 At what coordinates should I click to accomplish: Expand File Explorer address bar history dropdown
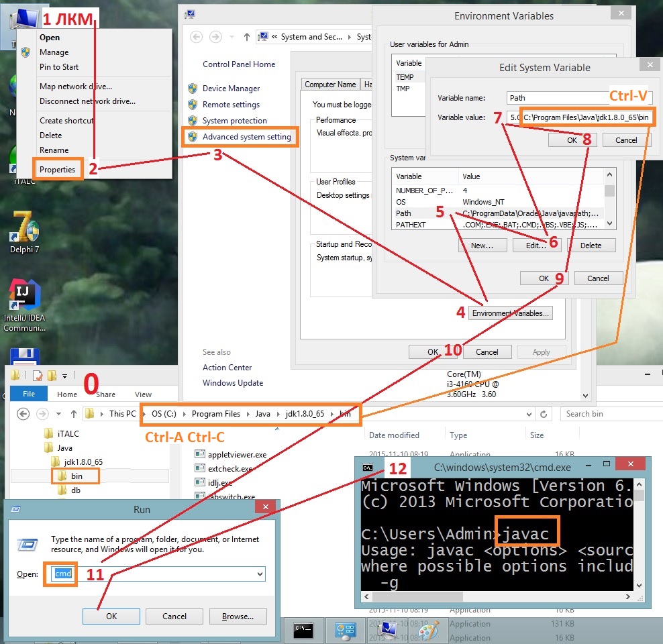[529, 414]
